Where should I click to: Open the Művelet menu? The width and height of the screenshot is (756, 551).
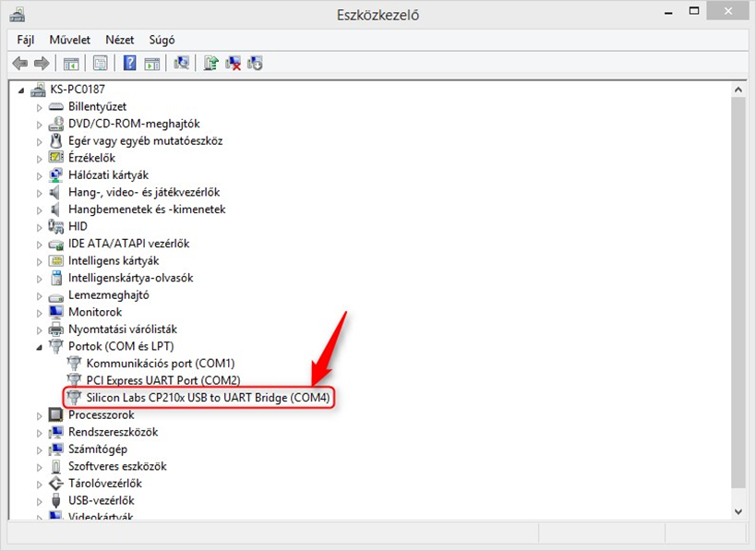pyautogui.click(x=70, y=40)
